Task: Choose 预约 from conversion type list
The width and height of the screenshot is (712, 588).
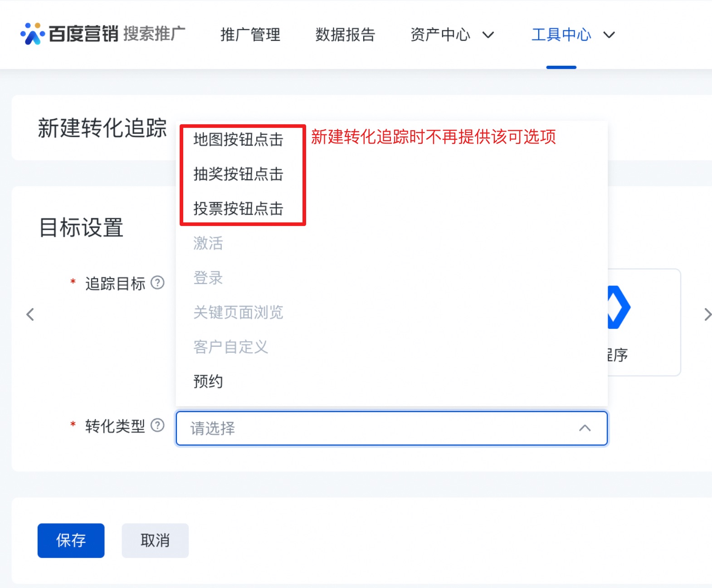Action: pyautogui.click(x=208, y=382)
